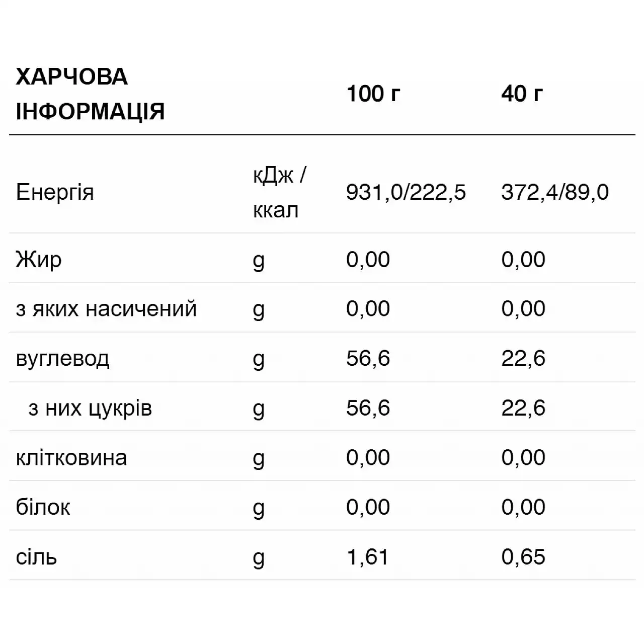This screenshot has width=644, height=644.
Task: Select the білок 0,00 value per 100 г
Action: click(x=368, y=507)
